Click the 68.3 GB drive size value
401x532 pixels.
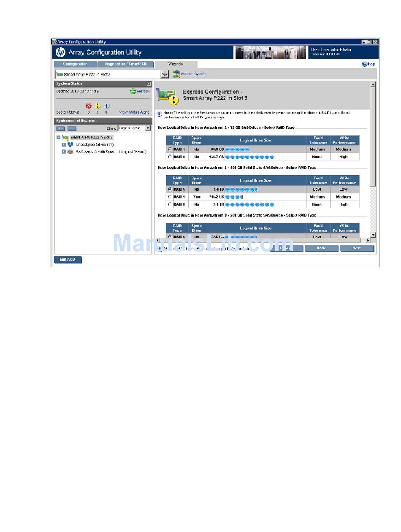point(217,149)
